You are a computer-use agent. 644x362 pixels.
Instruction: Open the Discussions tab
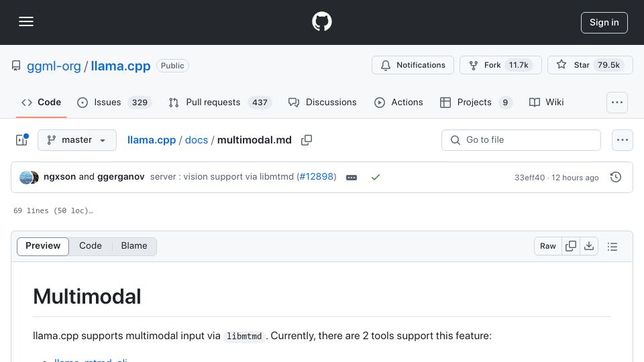pyautogui.click(x=323, y=102)
